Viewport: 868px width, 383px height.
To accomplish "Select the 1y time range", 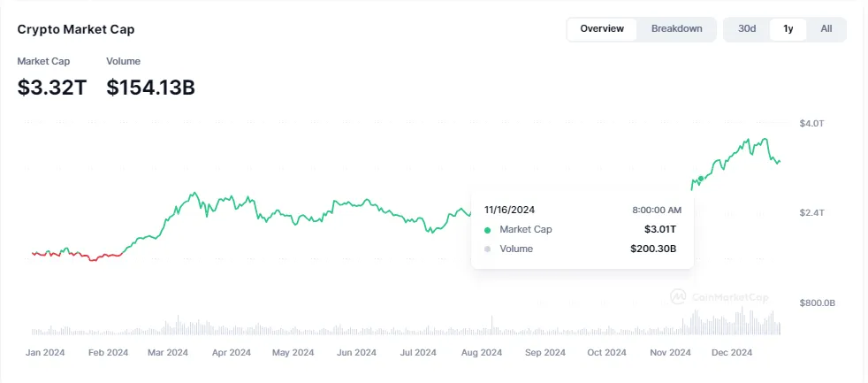I will click(788, 29).
